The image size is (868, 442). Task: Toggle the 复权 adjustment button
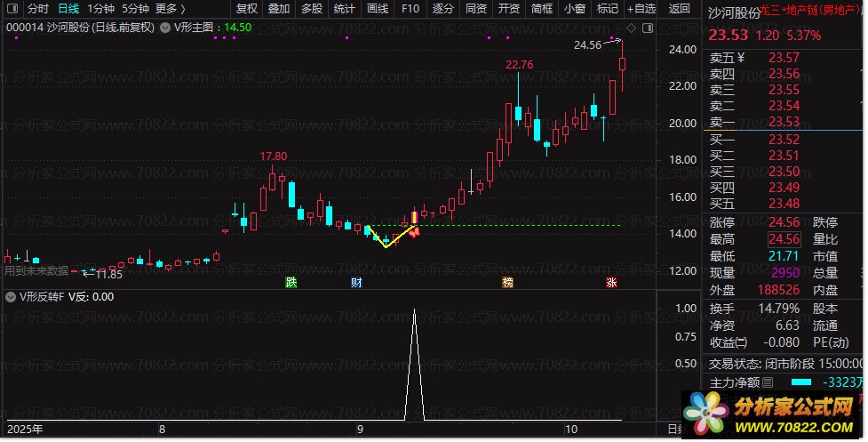click(247, 9)
